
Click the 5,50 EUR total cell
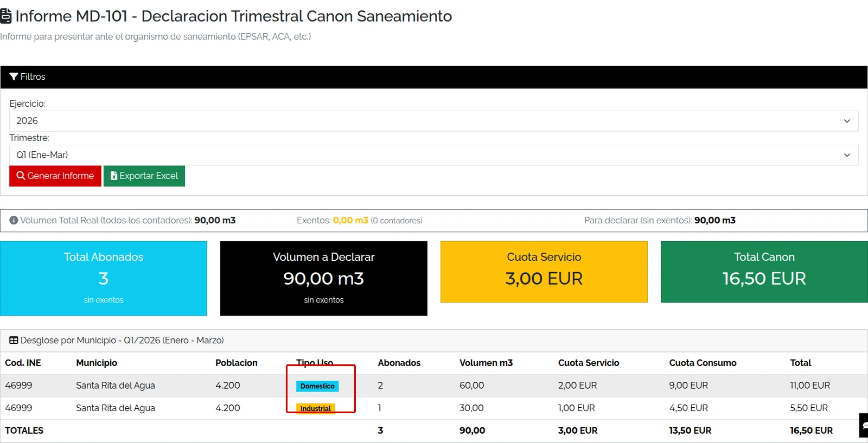[x=809, y=408]
